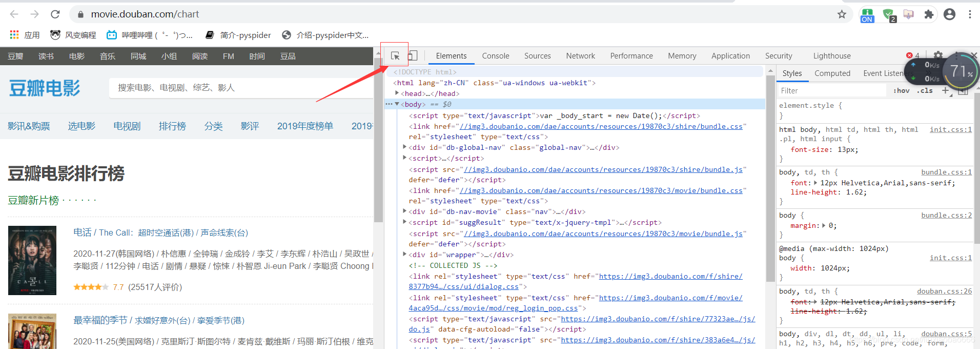Open the Apps grid bookmark icon
The image size is (980, 349).
click(x=14, y=35)
